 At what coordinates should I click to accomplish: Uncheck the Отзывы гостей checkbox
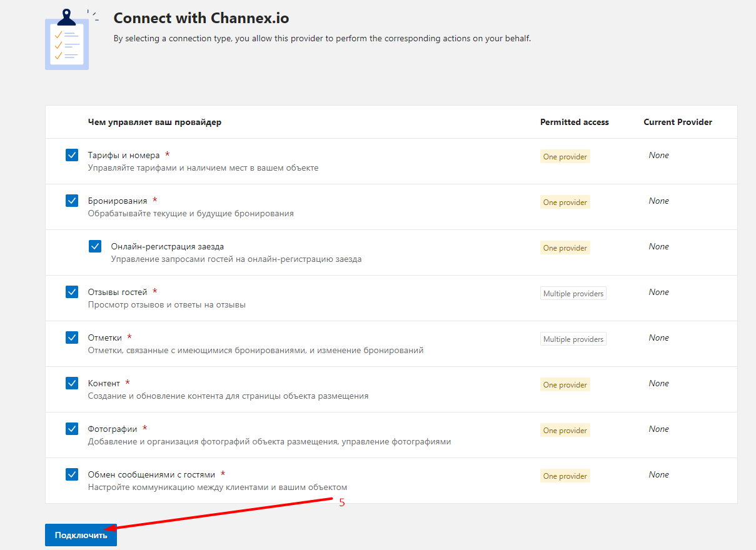tap(72, 292)
